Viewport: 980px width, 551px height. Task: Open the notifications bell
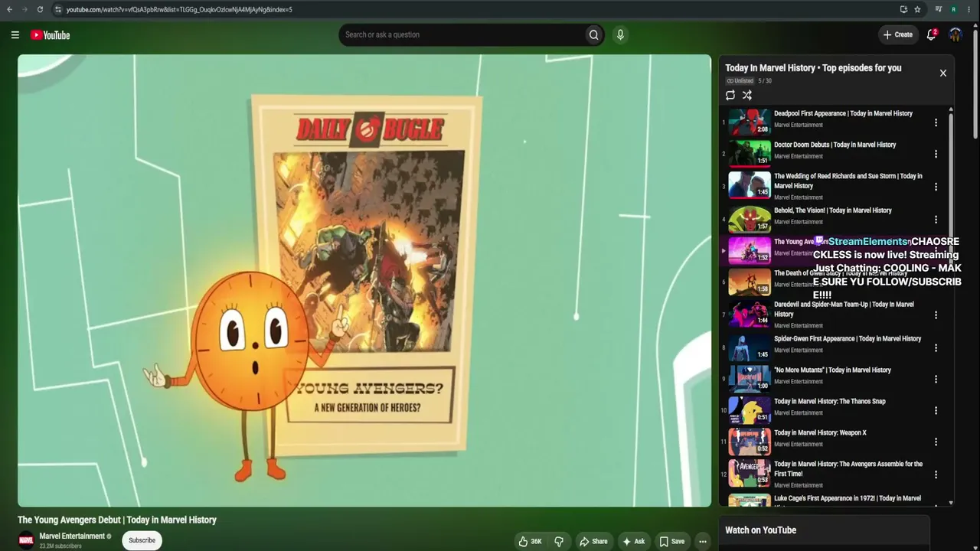point(931,34)
